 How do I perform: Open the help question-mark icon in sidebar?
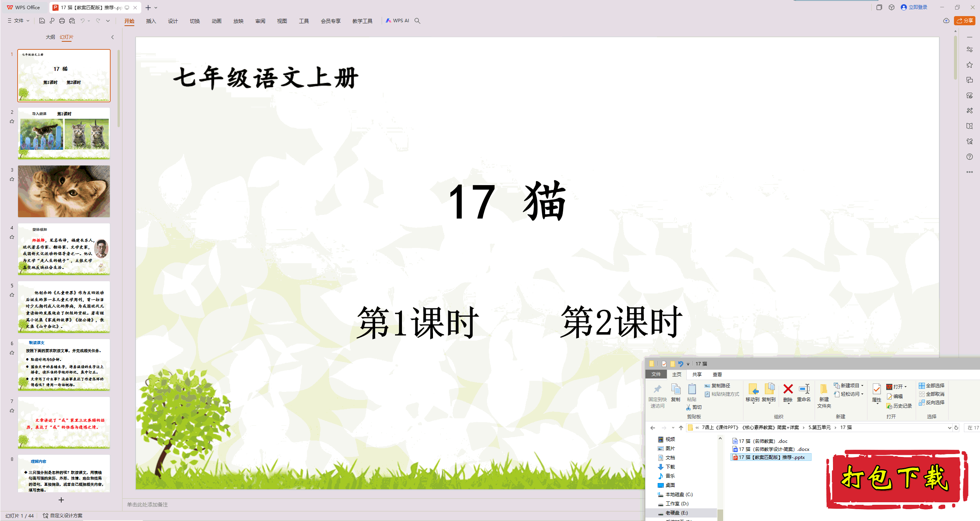click(x=970, y=157)
